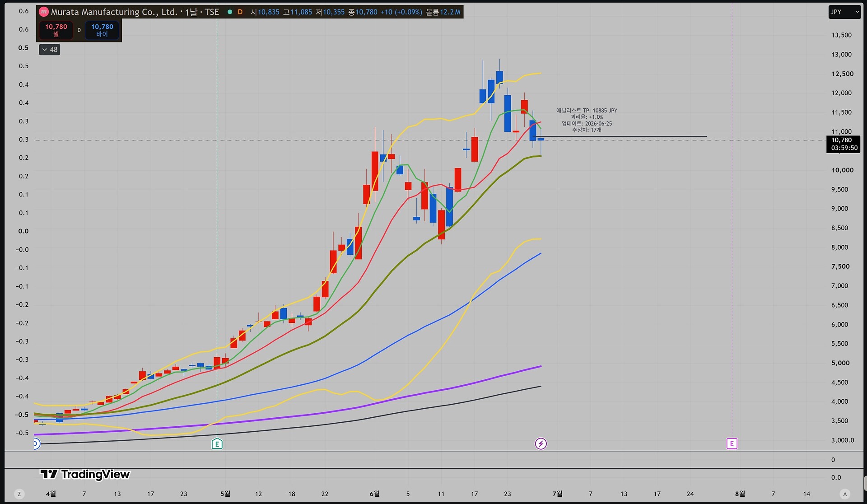
Task: Click the 8,500 price axis label
Action: [839, 228]
